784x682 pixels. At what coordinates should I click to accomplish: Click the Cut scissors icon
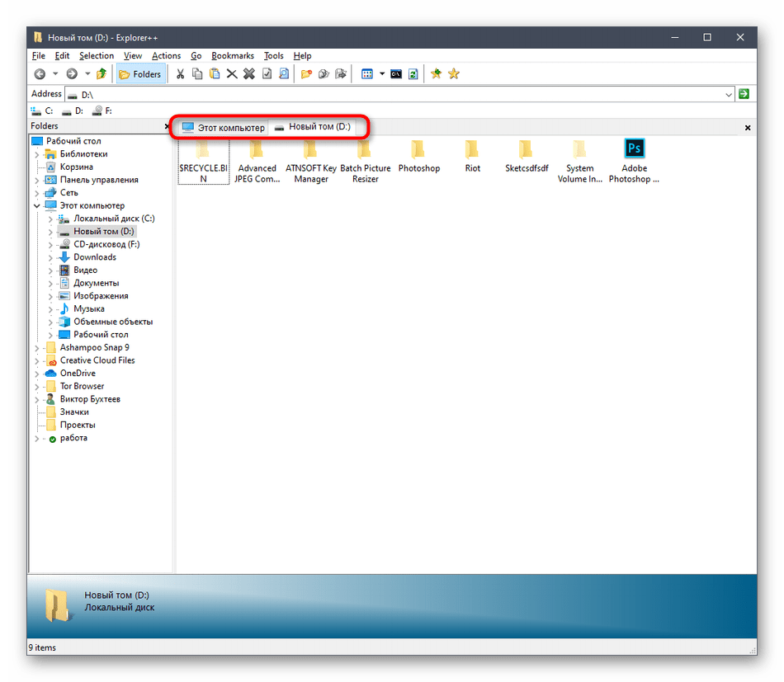(179, 74)
